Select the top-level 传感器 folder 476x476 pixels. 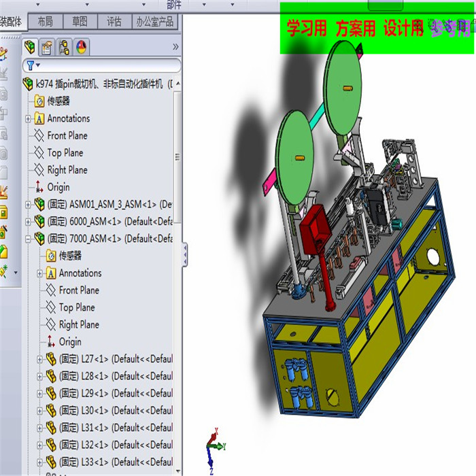pos(58,101)
